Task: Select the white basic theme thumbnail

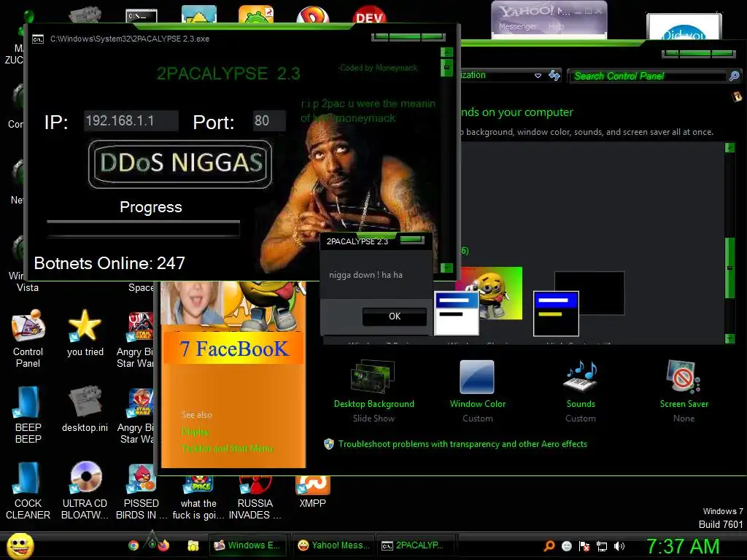Action: click(457, 314)
